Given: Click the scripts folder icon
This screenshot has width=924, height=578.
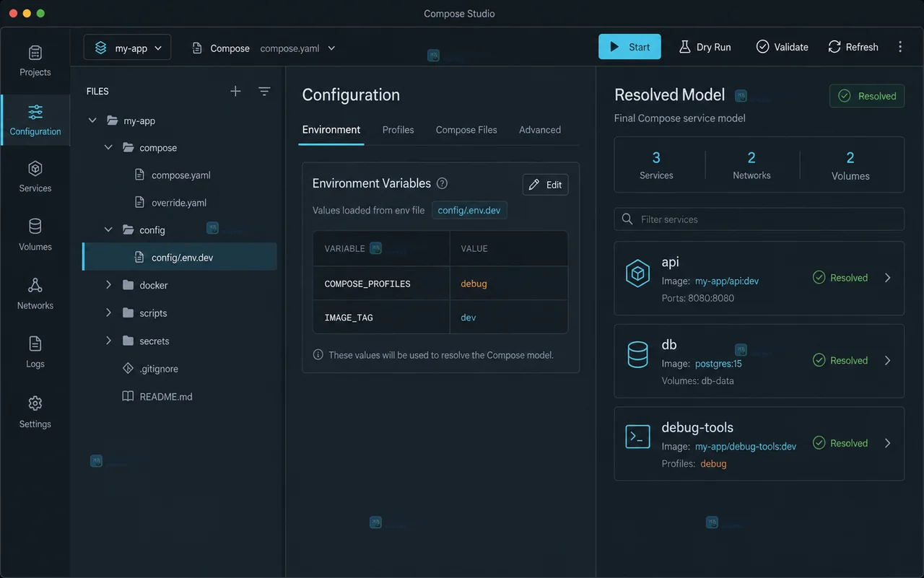Looking at the screenshot, I should (x=128, y=313).
